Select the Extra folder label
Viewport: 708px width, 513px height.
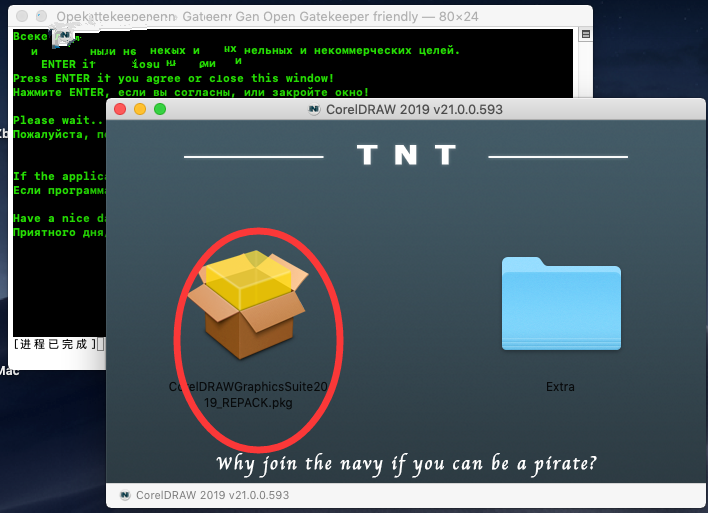tap(560, 387)
